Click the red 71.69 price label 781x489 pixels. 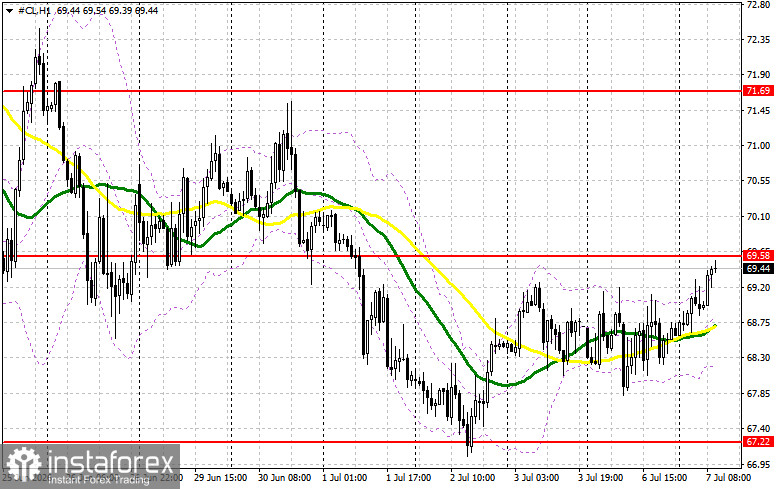[x=759, y=91]
